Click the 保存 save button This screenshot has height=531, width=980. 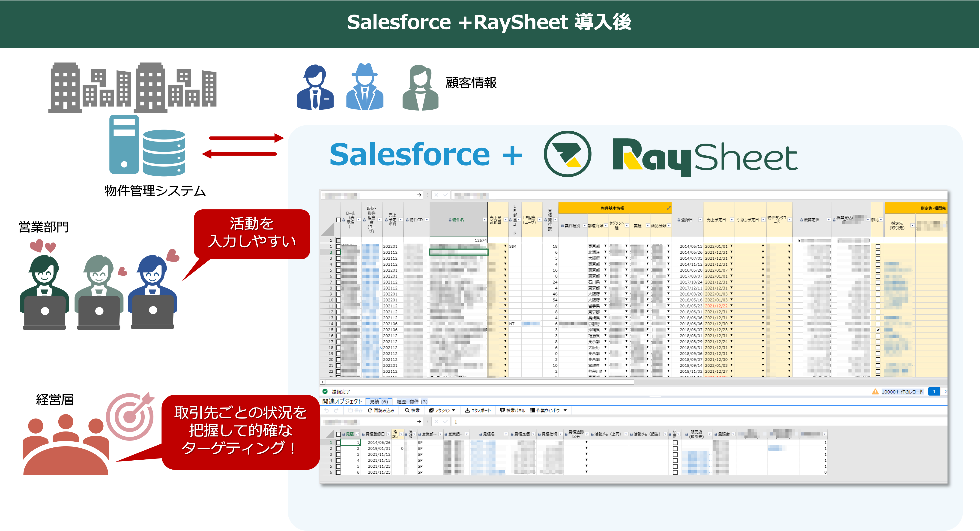tap(355, 410)
